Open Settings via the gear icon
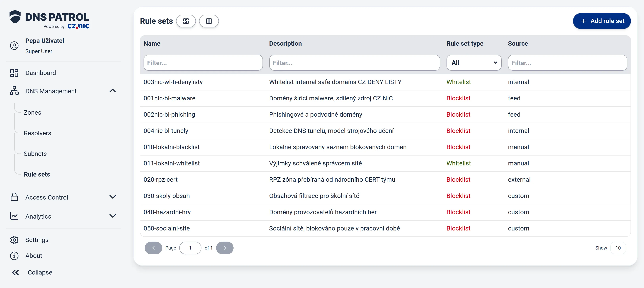 coord(14,240)
